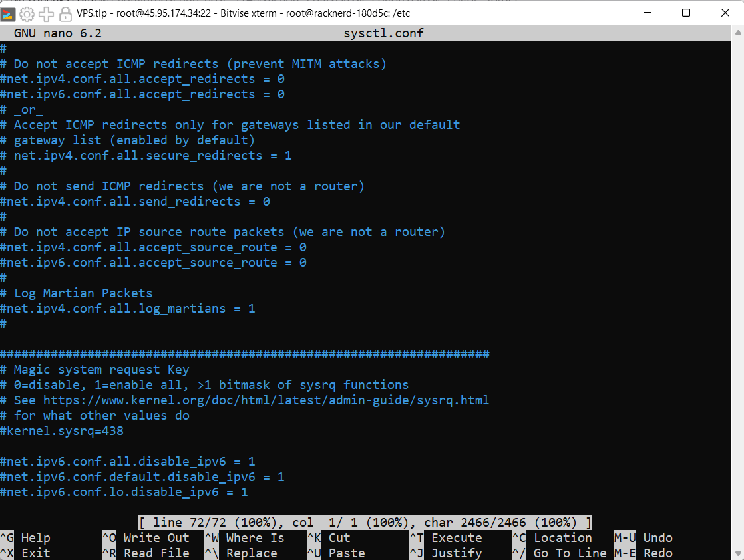This screenshot has height=560, width=744.
Task: Click the ^C Location shortcut
Action: coord(552,537)
